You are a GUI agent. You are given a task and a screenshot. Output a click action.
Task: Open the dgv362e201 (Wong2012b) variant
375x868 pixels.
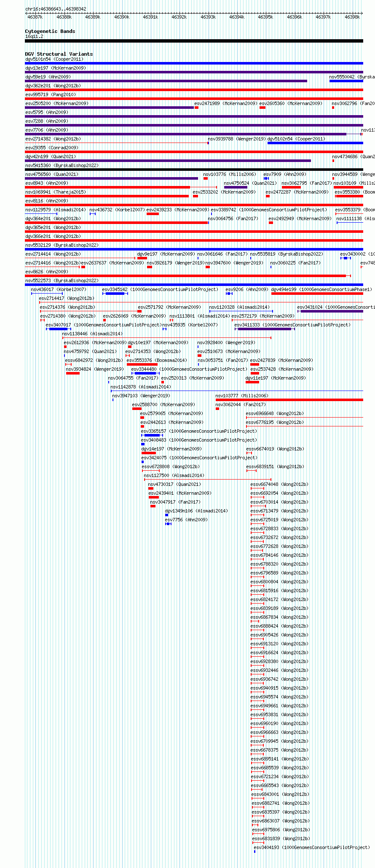[194, 90]
